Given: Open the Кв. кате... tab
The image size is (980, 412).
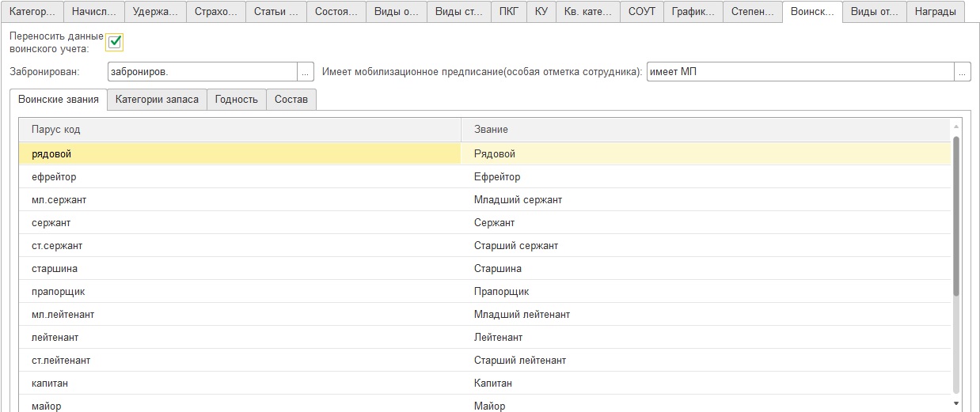Looking at the screenshot, I should click(x=588, y=12).
